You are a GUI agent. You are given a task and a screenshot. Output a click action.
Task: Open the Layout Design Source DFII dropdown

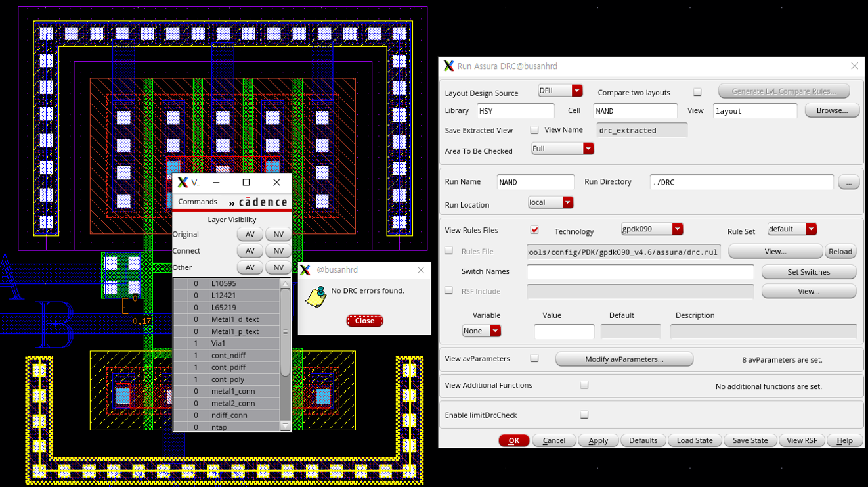pos(560,91)
